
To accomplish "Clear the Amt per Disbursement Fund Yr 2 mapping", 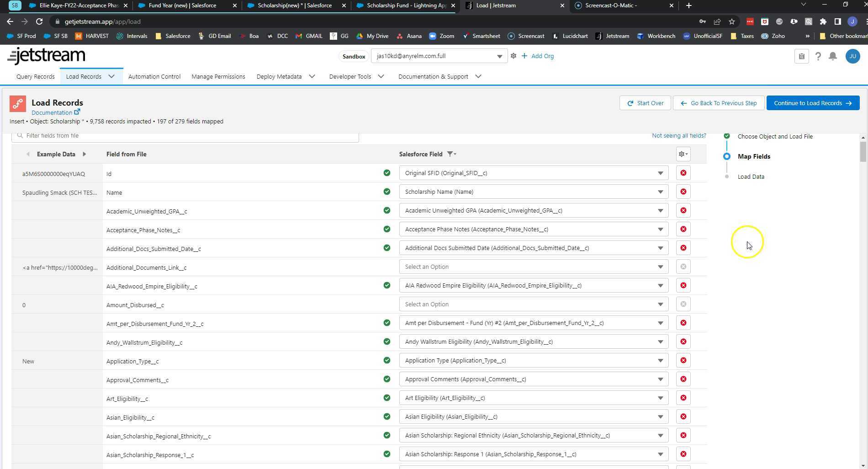I will click(683, 323).
